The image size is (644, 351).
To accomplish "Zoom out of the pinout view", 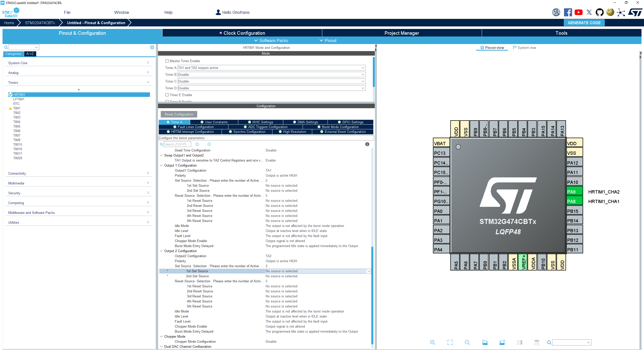I will 467,342.
